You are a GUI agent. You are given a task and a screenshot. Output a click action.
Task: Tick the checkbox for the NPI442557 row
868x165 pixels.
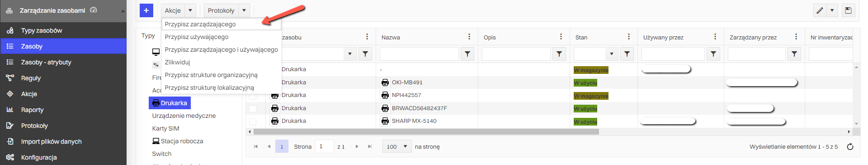(x=253, y=96)
